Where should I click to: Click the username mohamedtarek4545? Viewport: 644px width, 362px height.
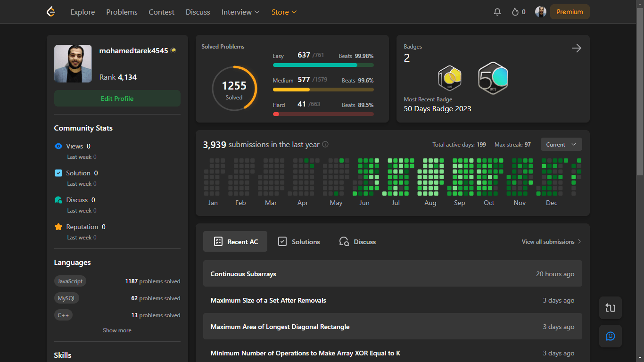pyautogui.click(x=133, y=51)
